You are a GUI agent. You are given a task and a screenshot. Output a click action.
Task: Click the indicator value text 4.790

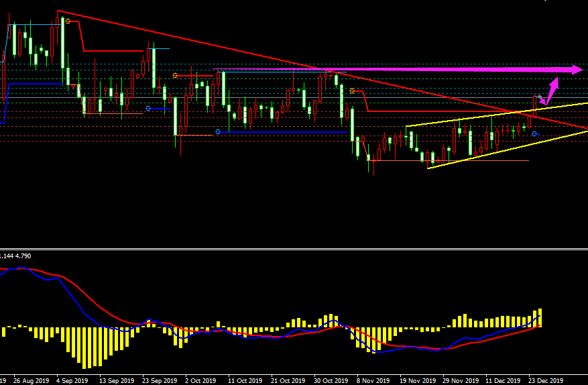click(22, 256)
